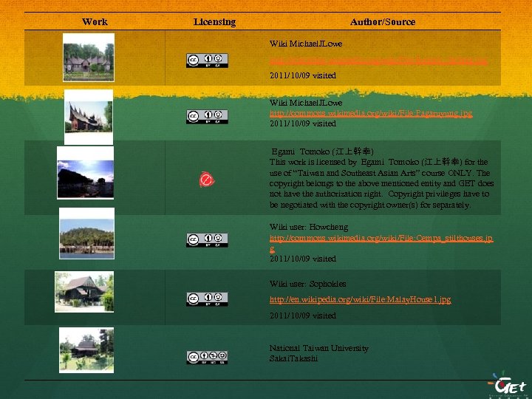Viewport: 532px width, 399px height.
Task: Click "Wiki MichaelJLowe" text above the Pagaruyung link
Action: (306, 103)
